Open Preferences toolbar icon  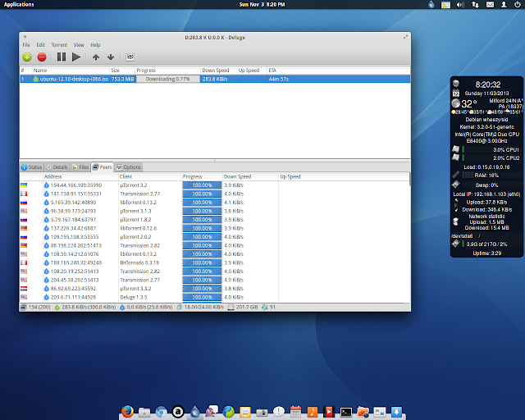tap(130, 57)
